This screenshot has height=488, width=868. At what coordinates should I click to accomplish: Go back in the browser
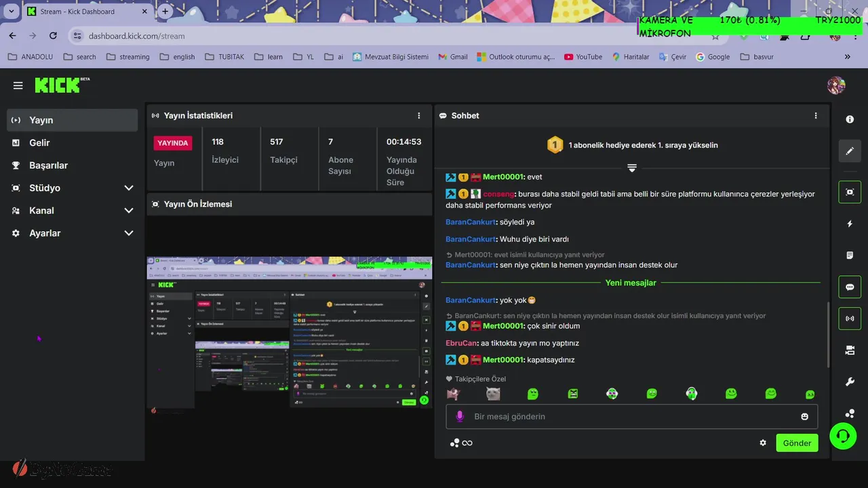[x=13, y=36]
